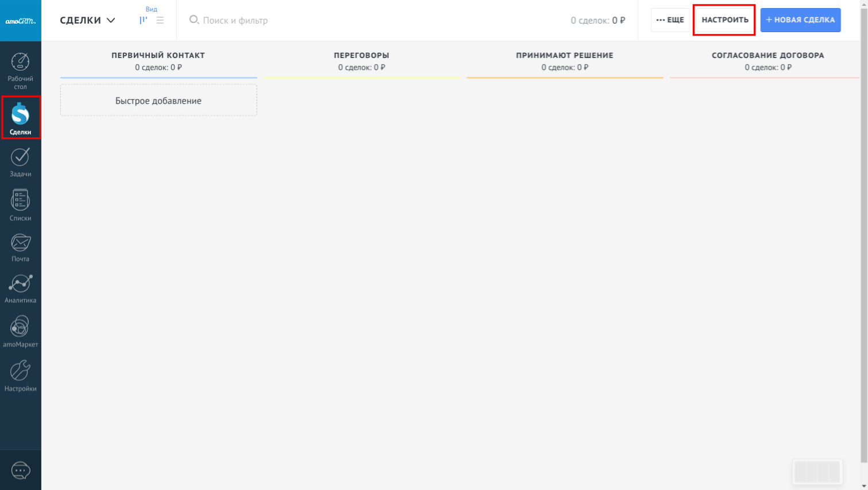Select the ПРИНИМАЮТ РЕШЕНИЕ stage header
This screenshot has width=868, height=490.
coord(564,56)
